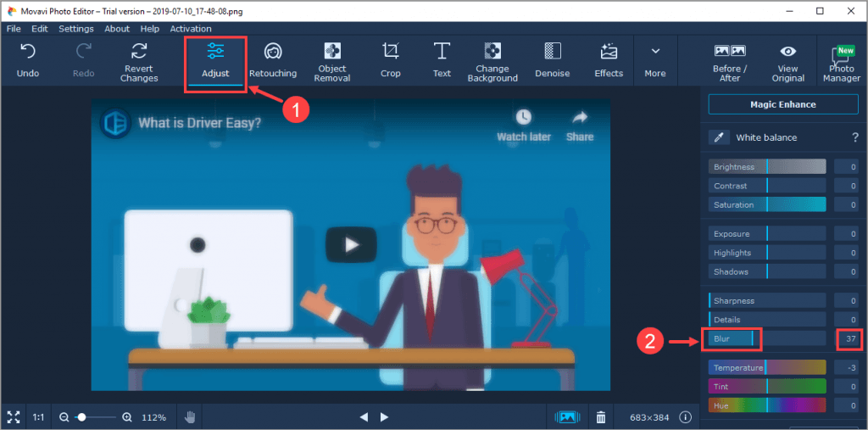Show image info icon
Image resolution: width=868 pixels, height=430 pixels.
(x=686, y=416)
